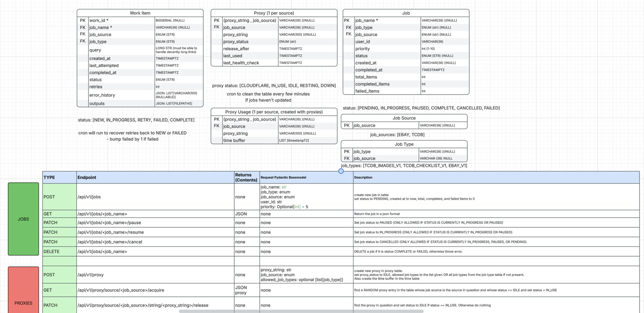Click the Returns (Contents) column header
Image resolution: width=644 pixels, height=313 pixels.
(x=247, y=177)
